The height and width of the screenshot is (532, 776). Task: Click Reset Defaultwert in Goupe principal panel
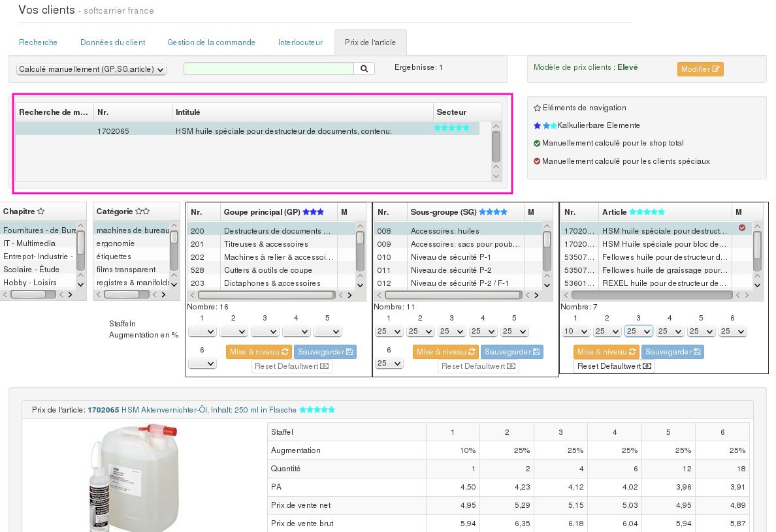(x=291, y=366)
